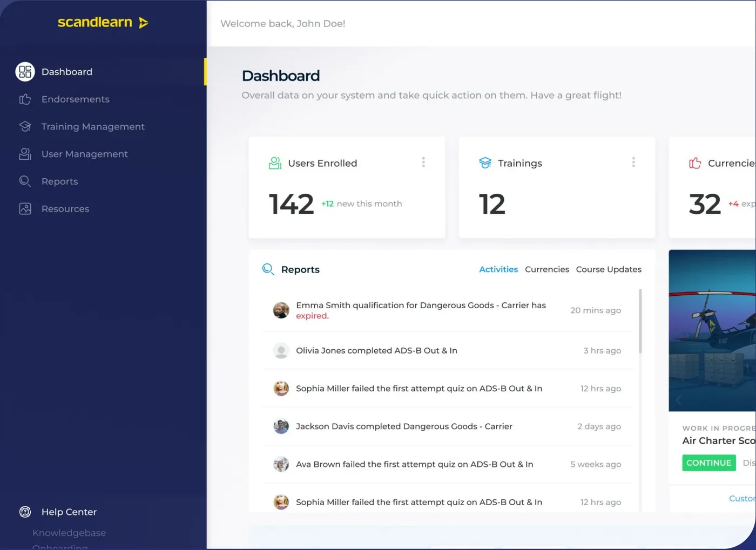Switch to the Currencies tab
This screenshot has height=550, width=756.
(547, 269)
